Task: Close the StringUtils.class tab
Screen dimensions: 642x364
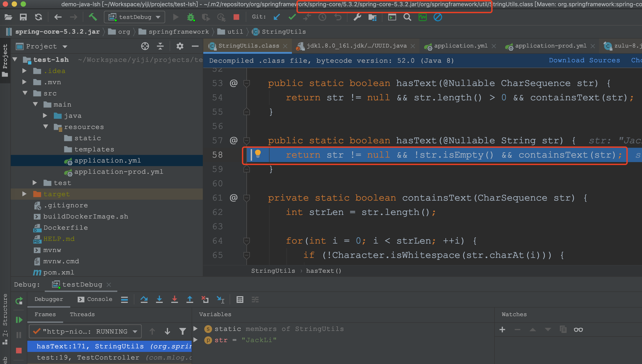Action: [285, 46]
